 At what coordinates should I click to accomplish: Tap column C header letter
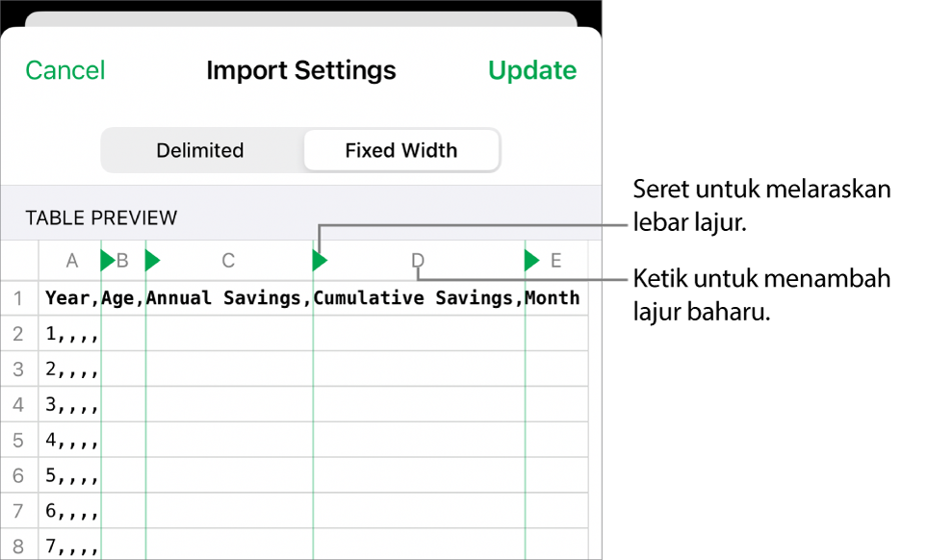(228, 260)
